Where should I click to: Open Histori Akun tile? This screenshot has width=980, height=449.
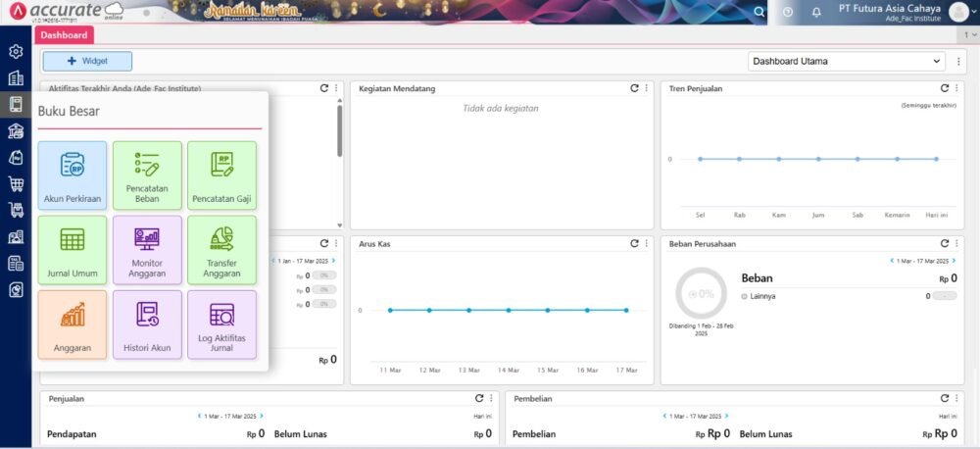pos(147,324)
